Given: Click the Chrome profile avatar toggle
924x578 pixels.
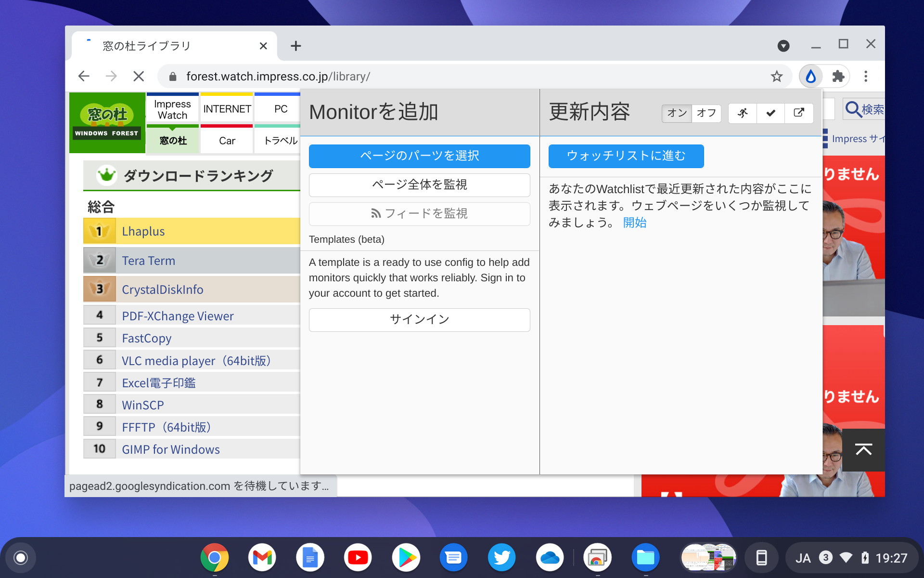Looking at the screenshot, I should point(784,46).
